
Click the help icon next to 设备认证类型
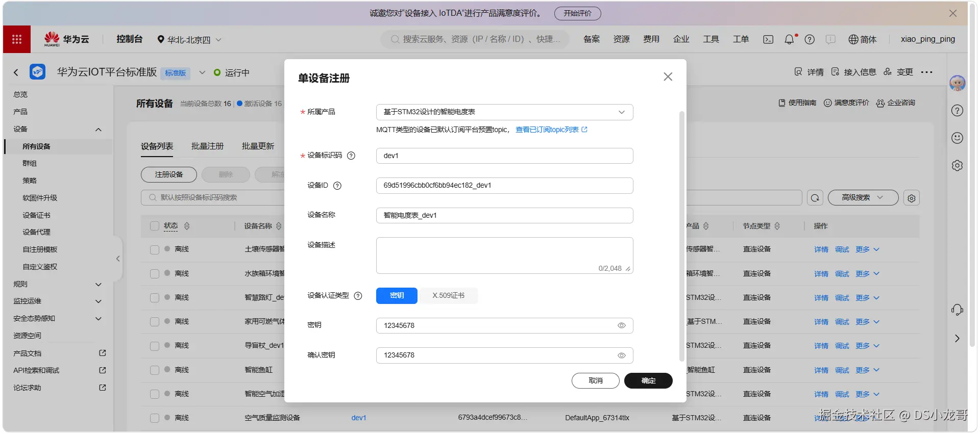click(358, 296)
